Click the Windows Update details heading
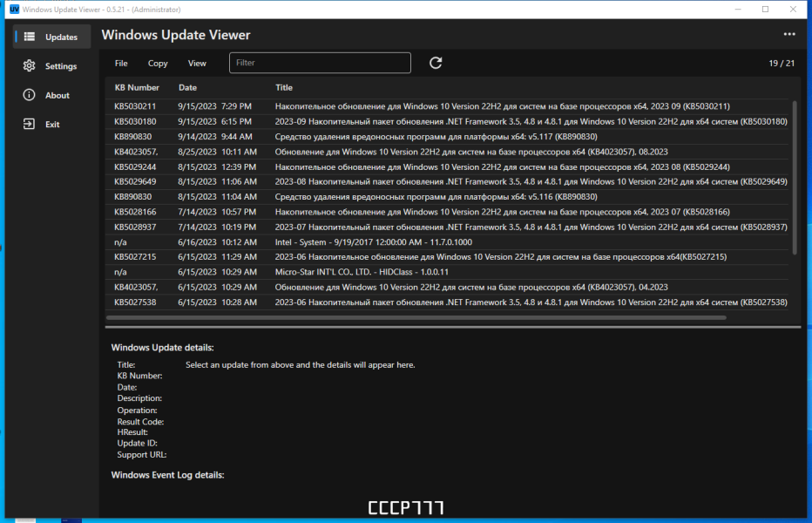812x523 pixels. pyautogui.click(x=163, y=347)
